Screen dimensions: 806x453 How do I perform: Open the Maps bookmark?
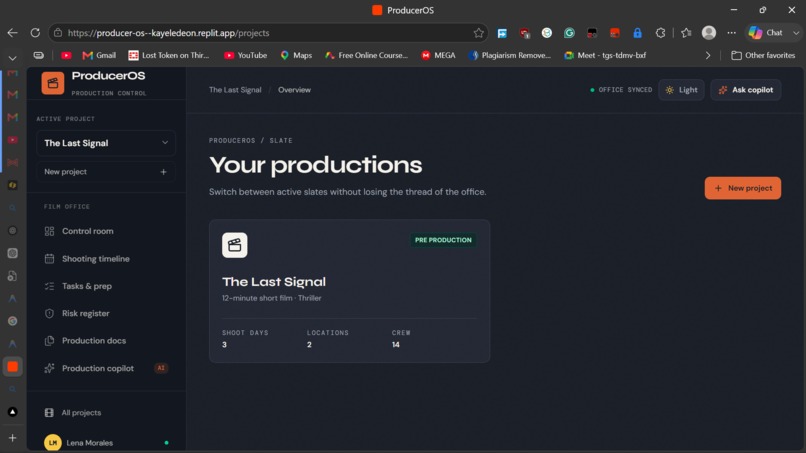coord(296,56)
